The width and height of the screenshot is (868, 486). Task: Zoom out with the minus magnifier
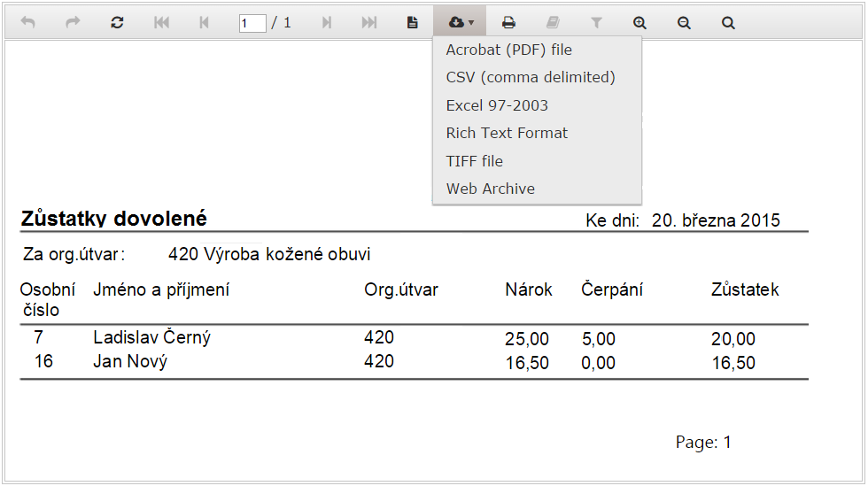coord(684,23)
